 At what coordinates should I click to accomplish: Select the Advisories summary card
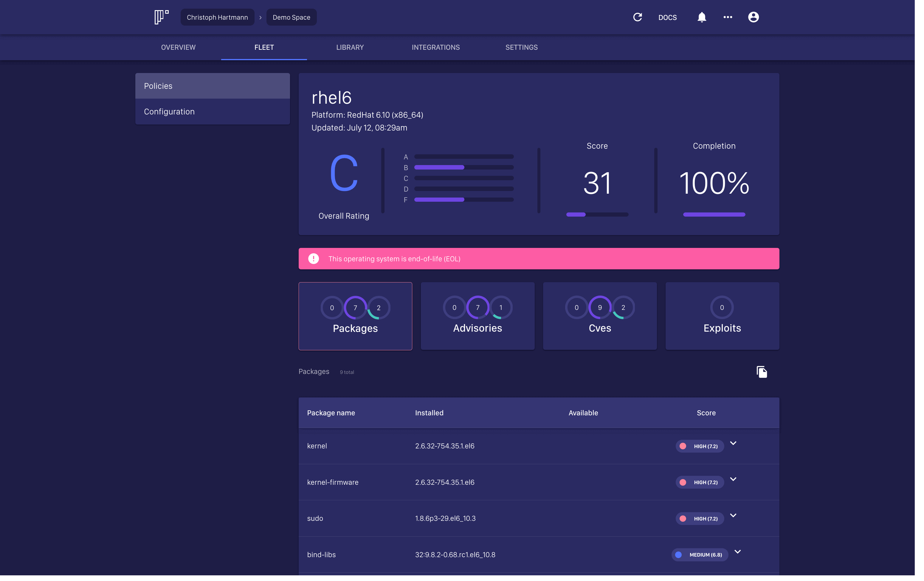[477, 316]
